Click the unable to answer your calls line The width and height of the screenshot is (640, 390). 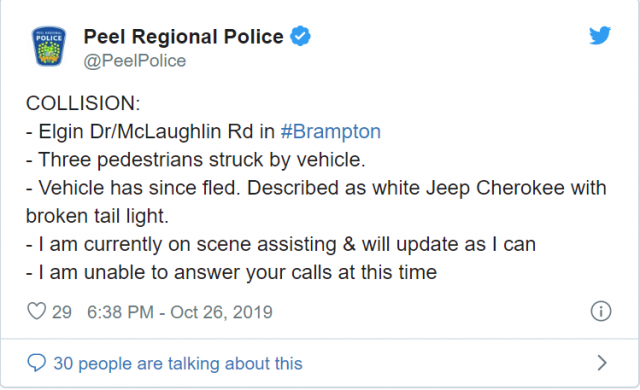(x=231, y=272)
